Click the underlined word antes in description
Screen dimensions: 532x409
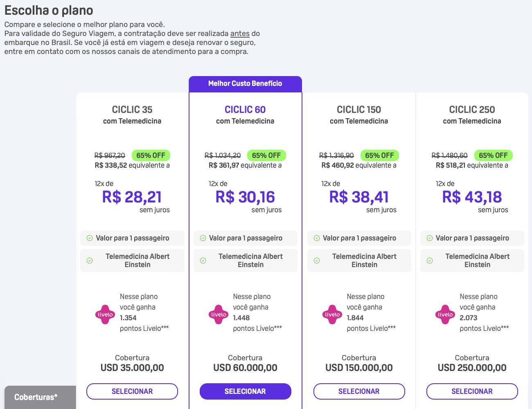[240, 34]
